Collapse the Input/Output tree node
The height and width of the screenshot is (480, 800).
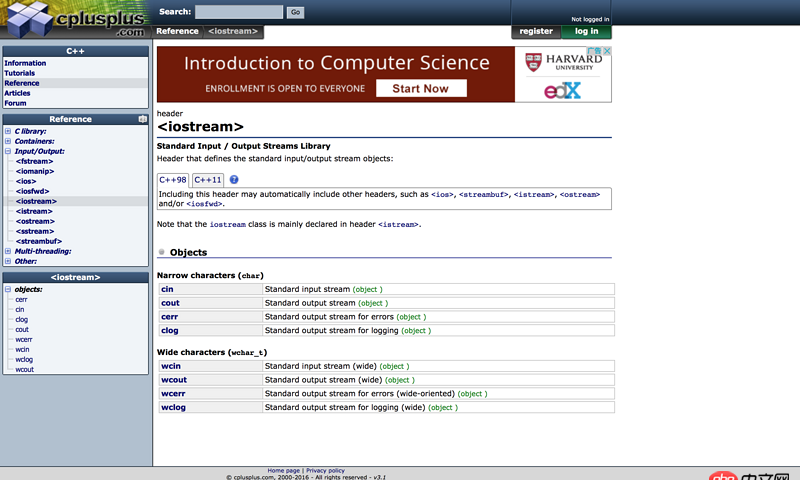8,151
